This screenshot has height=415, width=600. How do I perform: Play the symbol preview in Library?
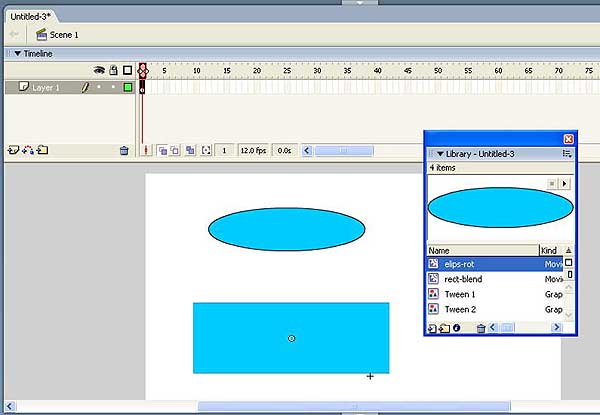click(564, 184)
